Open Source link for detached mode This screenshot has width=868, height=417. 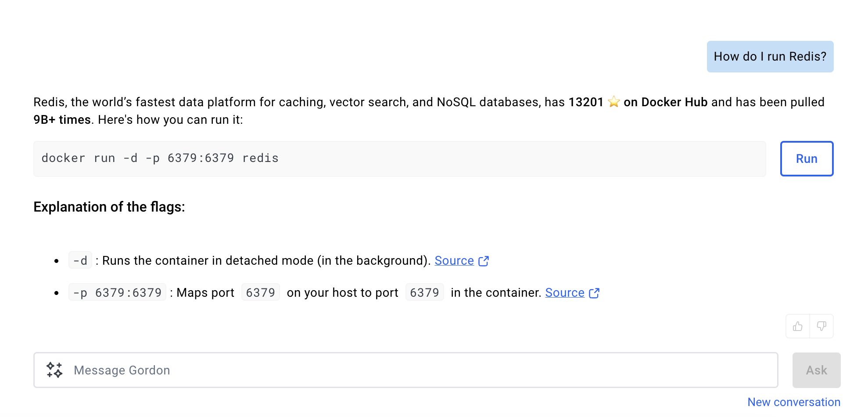pyautogui.click(x=454, y=261)
